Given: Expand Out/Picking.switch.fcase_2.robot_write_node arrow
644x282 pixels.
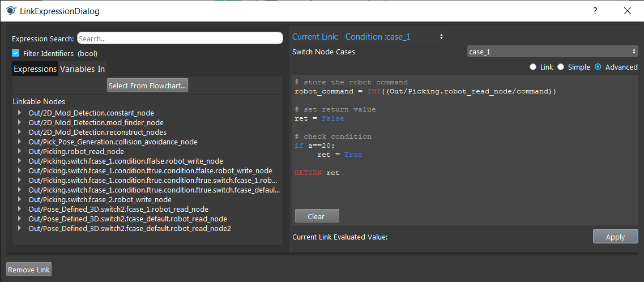Looking at the screenshot, I should 19,199.
